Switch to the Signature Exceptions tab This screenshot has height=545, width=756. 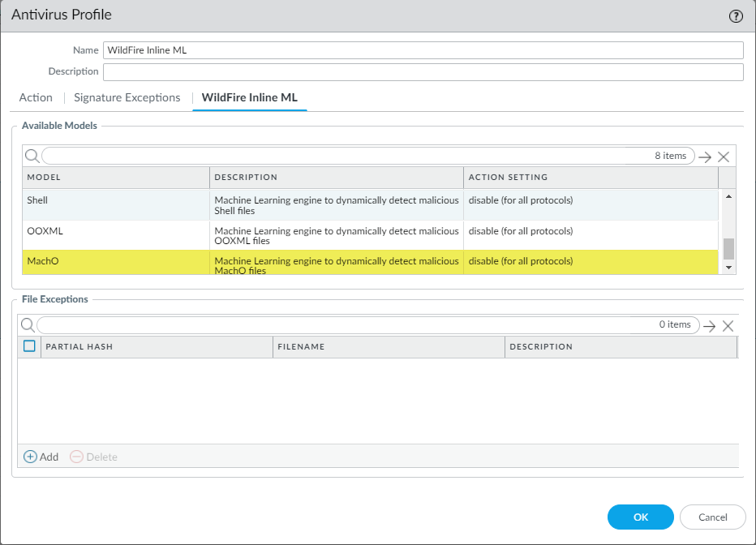(127, 97)
